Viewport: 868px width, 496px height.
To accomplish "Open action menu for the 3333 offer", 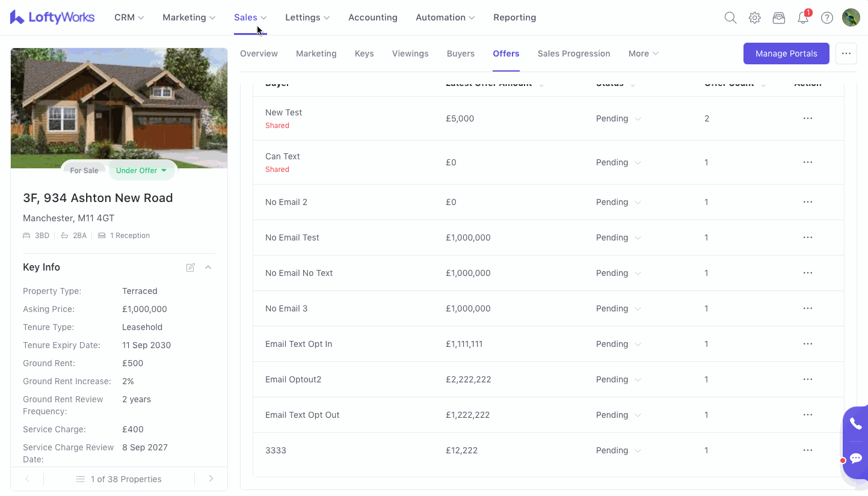I will 807,450.
